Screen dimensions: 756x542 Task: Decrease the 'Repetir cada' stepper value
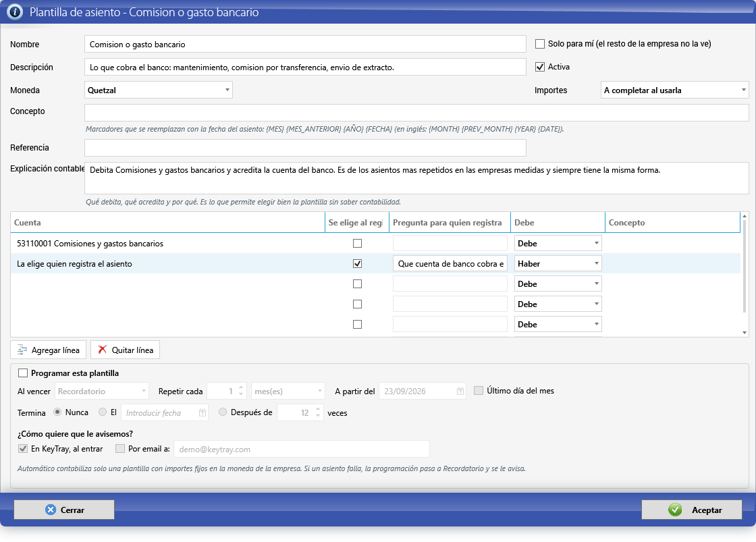pyautogui.click(x=241, y=394)
